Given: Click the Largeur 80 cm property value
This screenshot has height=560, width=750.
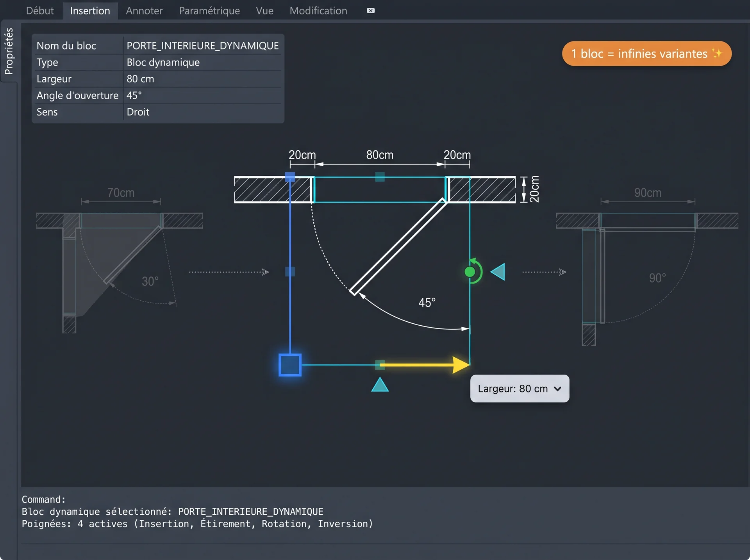Looking at the screenshot, I should [x=140, y=78].
